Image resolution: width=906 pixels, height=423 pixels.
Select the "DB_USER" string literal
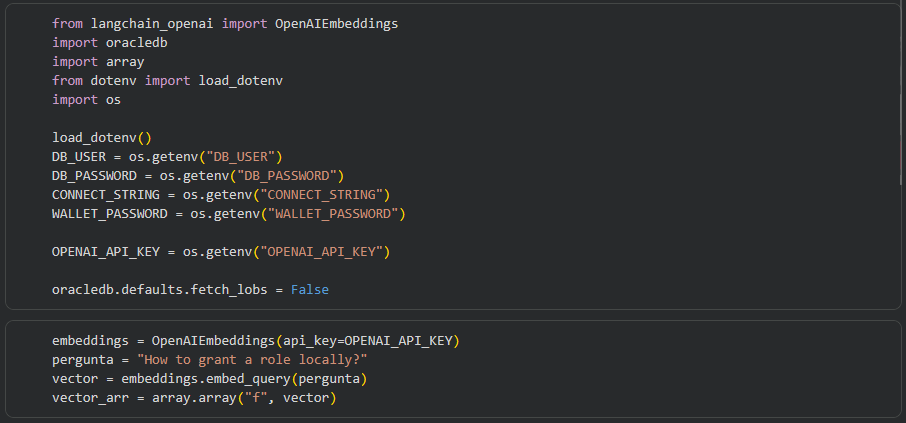240,156
